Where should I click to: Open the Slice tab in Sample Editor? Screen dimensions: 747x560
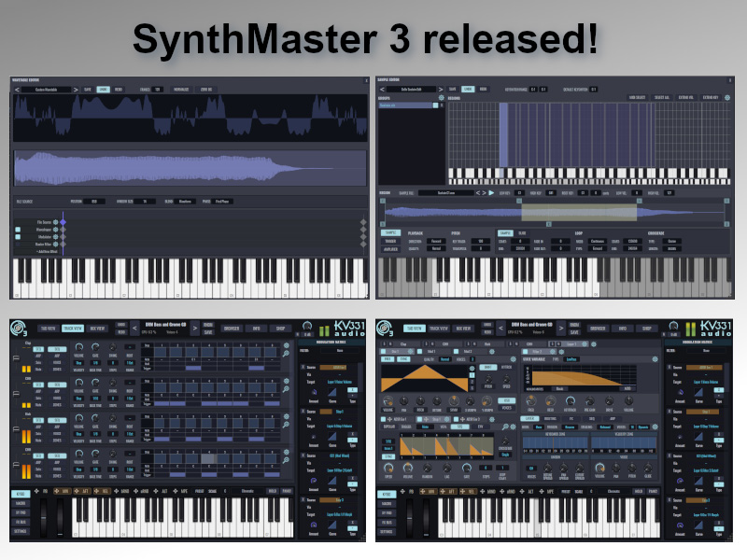tap(522, 232)
